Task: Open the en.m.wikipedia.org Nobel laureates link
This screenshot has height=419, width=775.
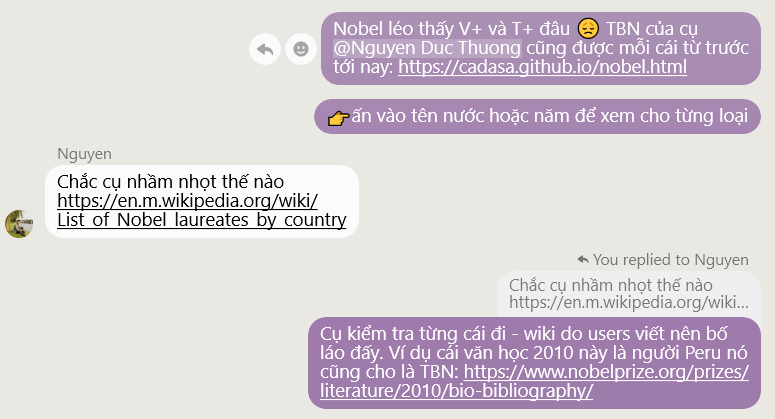Action: (x=202, y=210)
